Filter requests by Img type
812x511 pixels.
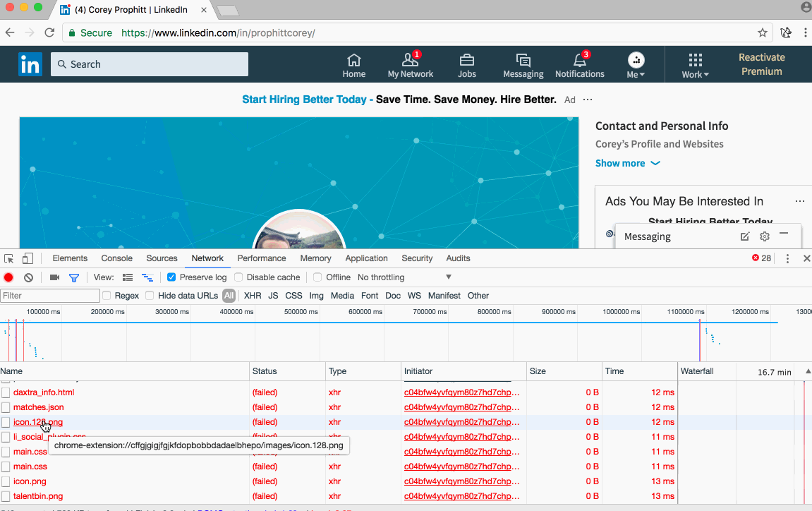[317, 296]
